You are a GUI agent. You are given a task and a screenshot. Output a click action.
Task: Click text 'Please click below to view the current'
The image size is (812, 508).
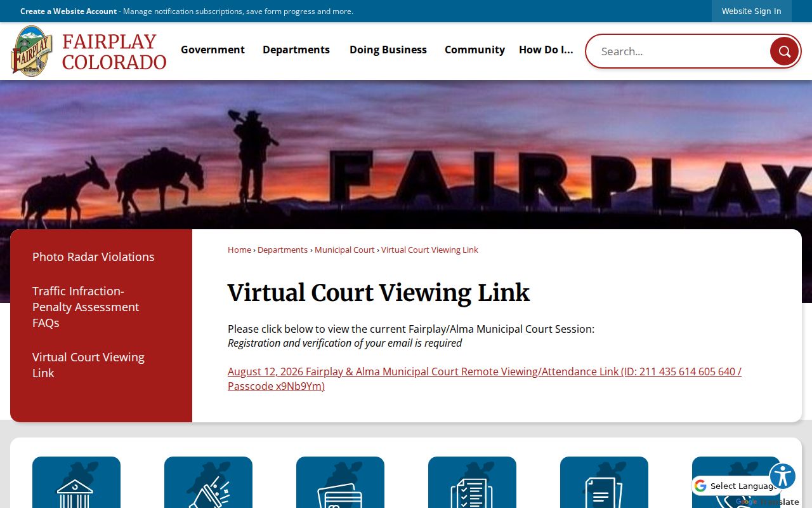pyautogui.click(x=317, y=329)
